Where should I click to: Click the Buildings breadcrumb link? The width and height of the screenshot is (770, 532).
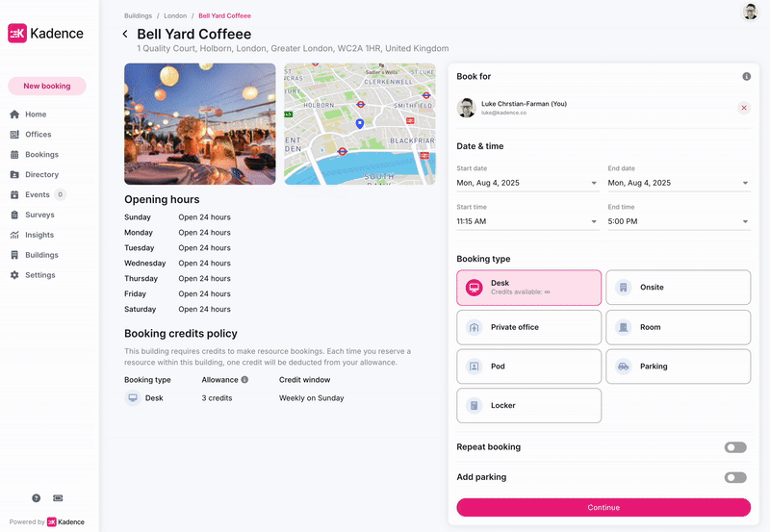138,15
